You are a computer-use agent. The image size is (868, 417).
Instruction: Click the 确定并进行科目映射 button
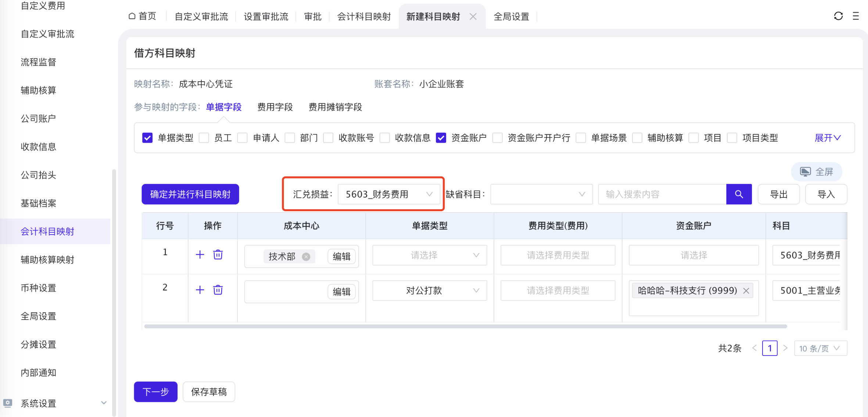(x=190, y=194)
